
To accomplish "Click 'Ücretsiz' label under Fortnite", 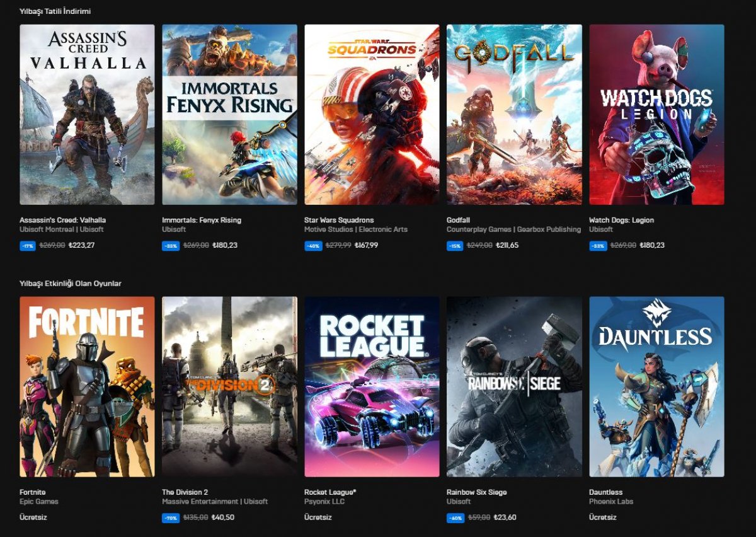I will tap(33, 517).
